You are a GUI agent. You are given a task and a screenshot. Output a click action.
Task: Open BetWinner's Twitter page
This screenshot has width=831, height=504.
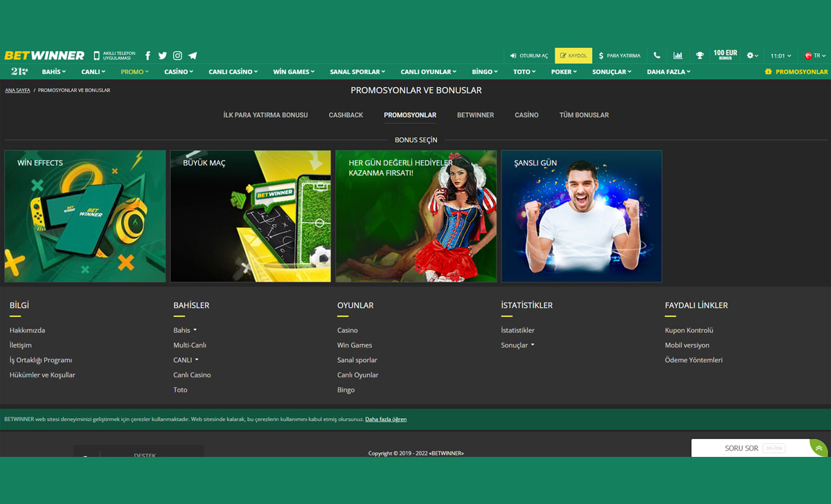point(163,55)
